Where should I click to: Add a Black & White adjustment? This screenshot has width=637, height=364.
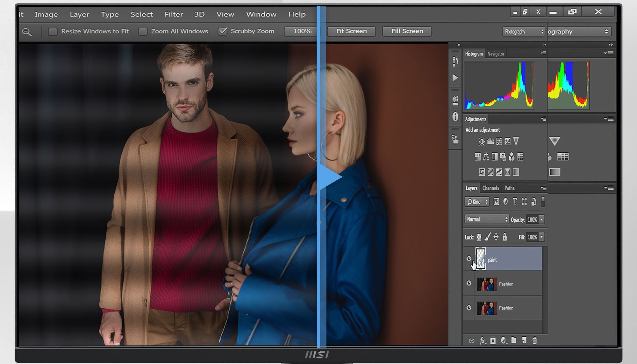tap(495, 157)
